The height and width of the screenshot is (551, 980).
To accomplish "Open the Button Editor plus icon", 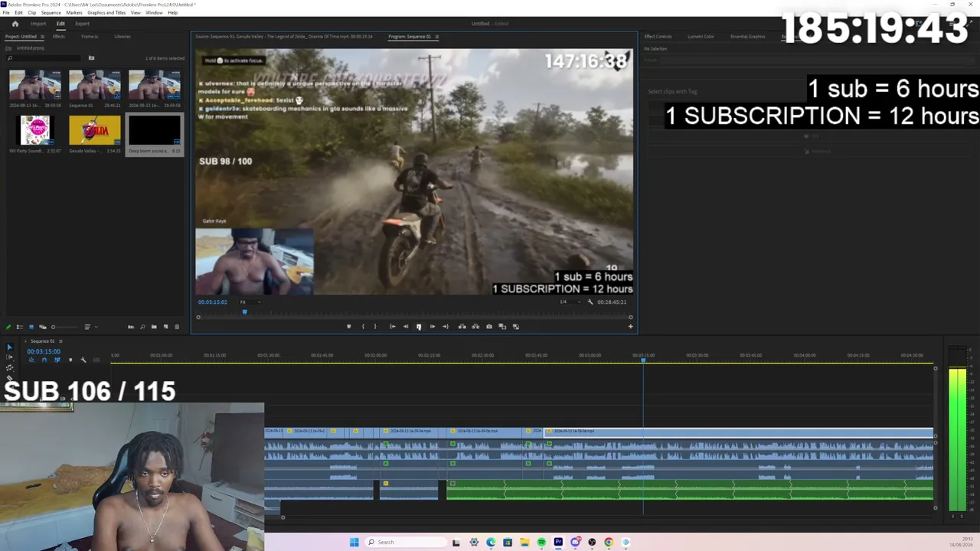I will click(x=630, y=327).
